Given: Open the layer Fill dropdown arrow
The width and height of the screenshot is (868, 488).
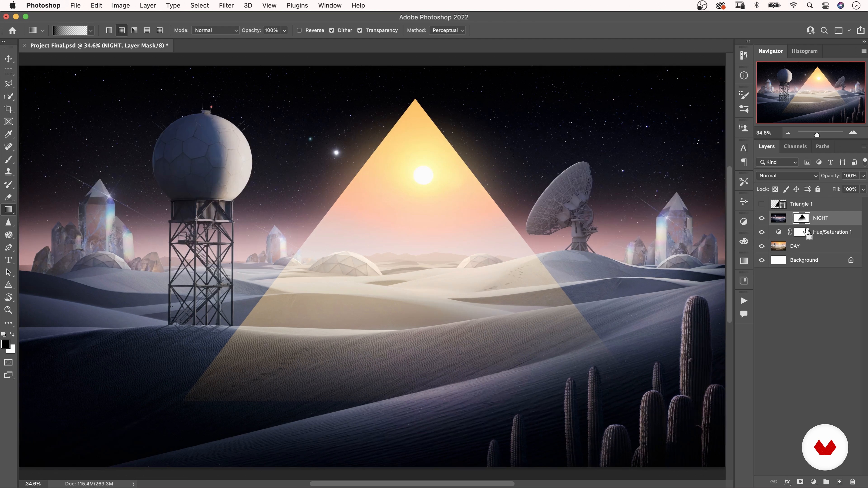Looking at the screenshot, I should [863, 189].
